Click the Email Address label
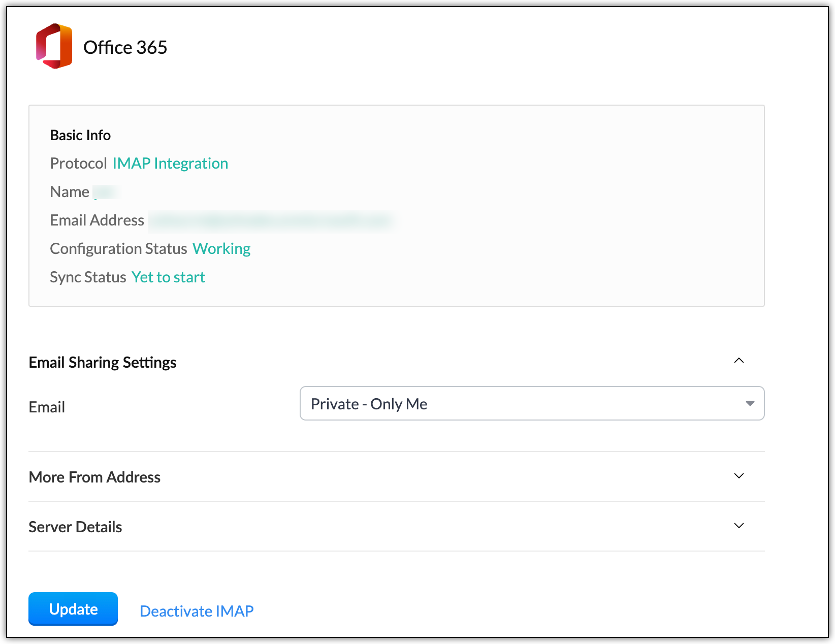Image resolution: width=835 pixels, height=644 pixels. [97, 220]
